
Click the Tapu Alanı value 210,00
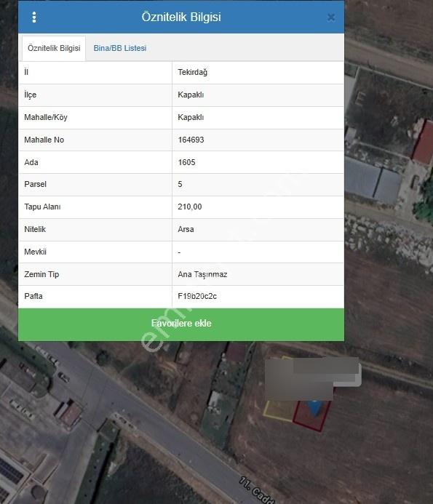click(x=190, y=207)
